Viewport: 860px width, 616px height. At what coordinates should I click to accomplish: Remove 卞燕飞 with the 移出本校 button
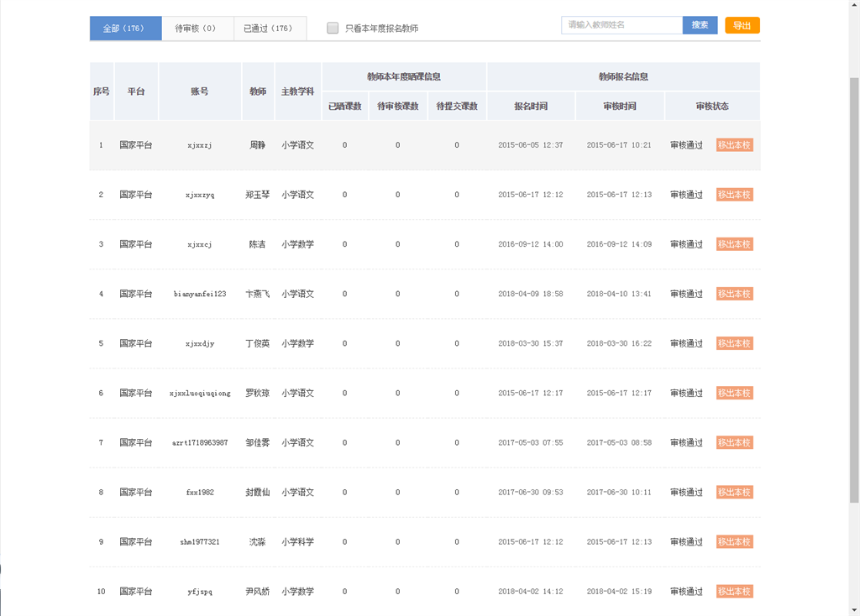coord(734,294)
